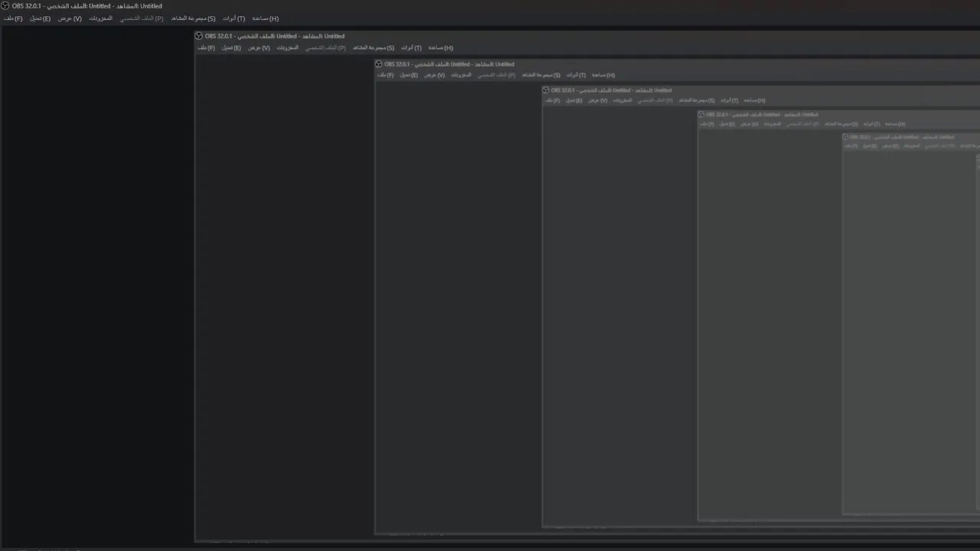
Task: Open the تعديل (E) menu in main menu bar
Action: 40,18
